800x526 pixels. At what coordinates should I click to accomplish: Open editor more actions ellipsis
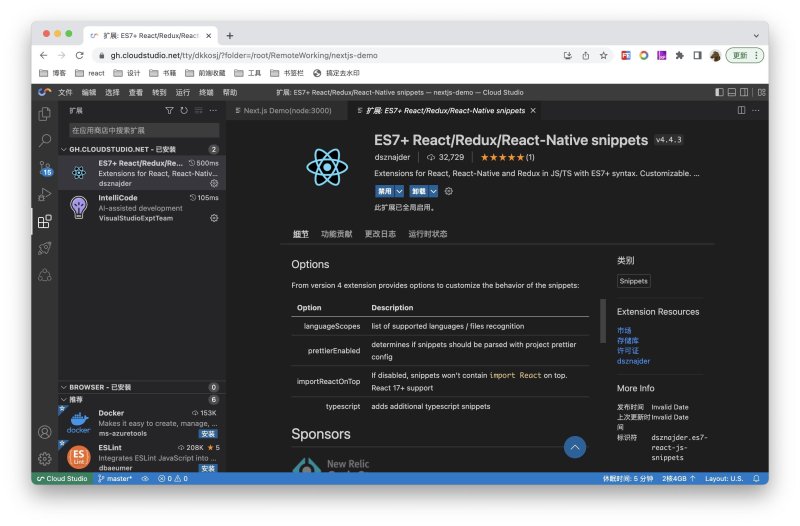(756, 110)
